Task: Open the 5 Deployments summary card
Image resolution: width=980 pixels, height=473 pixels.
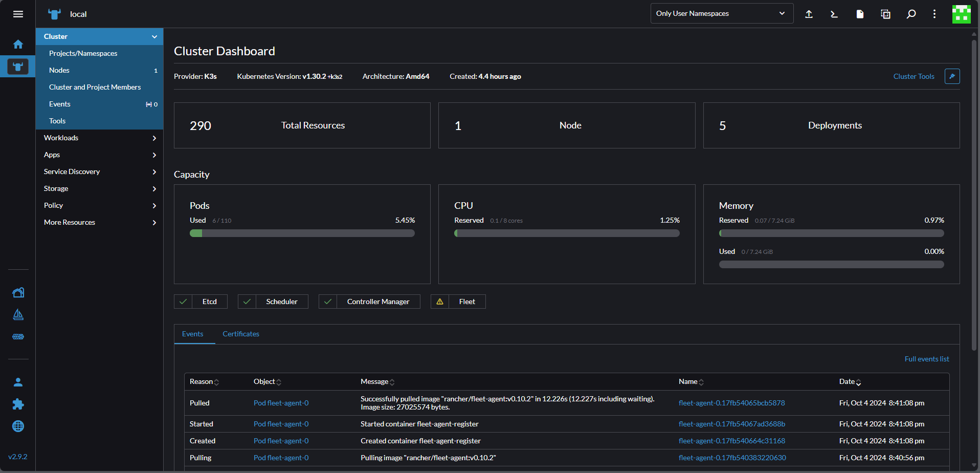Action: (x=832, y=125)
